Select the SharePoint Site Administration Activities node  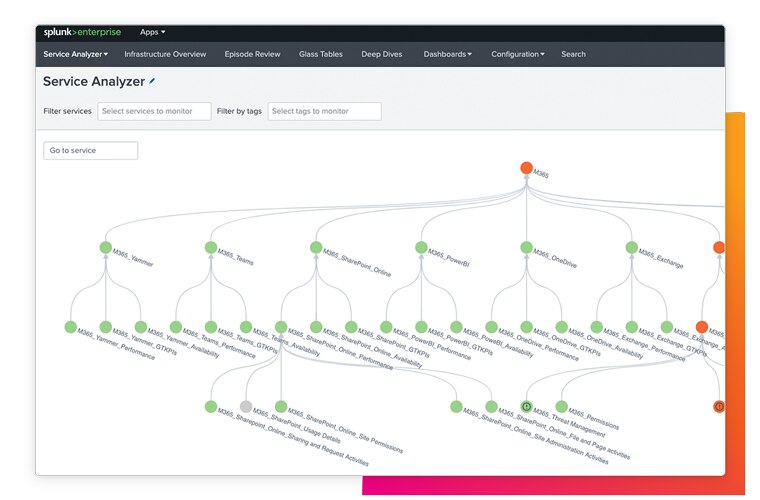(456, 406)
